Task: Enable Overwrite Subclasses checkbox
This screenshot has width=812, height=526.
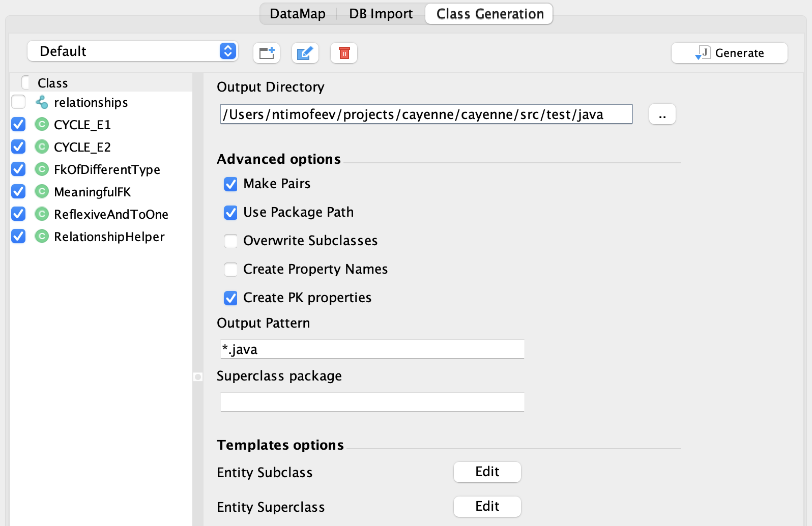Action: click(x=230, y=241)
